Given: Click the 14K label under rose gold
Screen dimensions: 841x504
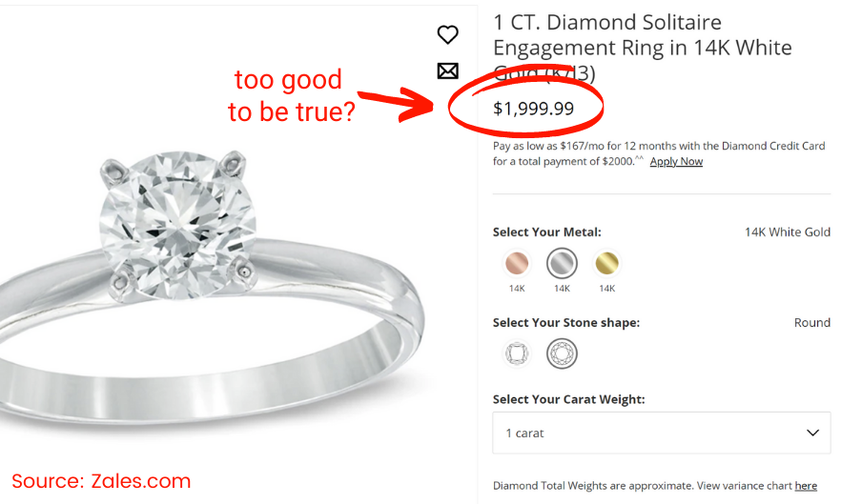Looking at the screenshot, I should pos(516,288).
